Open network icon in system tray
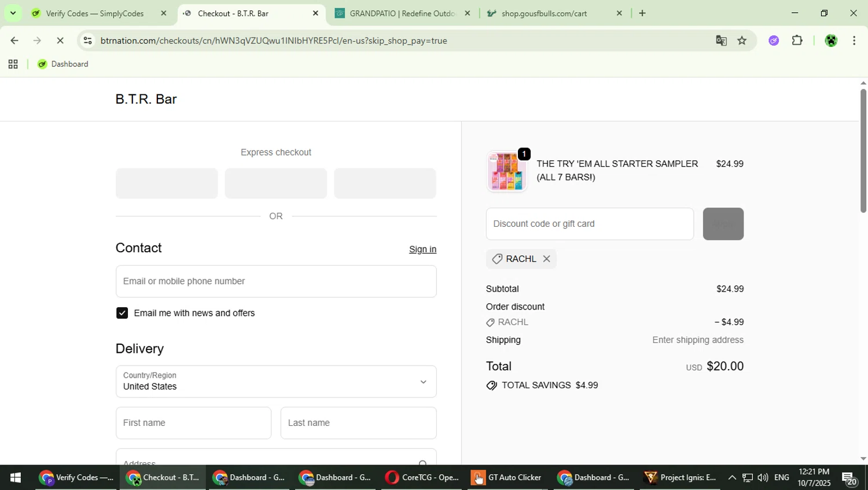 (748, 478)
